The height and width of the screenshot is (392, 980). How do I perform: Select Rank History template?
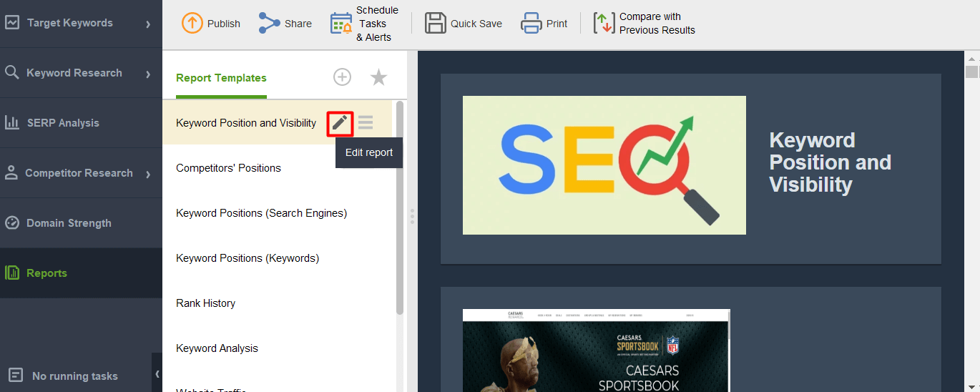[x=205, y=303]
